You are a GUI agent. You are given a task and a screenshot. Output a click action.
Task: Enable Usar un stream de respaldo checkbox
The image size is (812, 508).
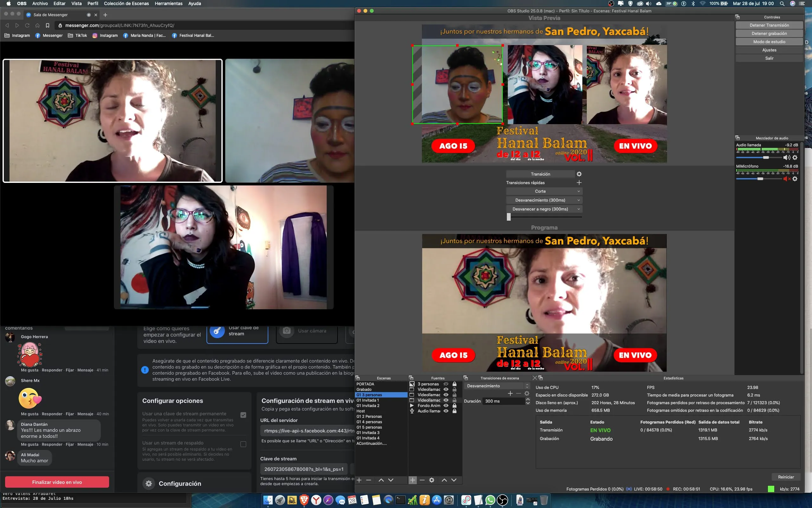243,444
